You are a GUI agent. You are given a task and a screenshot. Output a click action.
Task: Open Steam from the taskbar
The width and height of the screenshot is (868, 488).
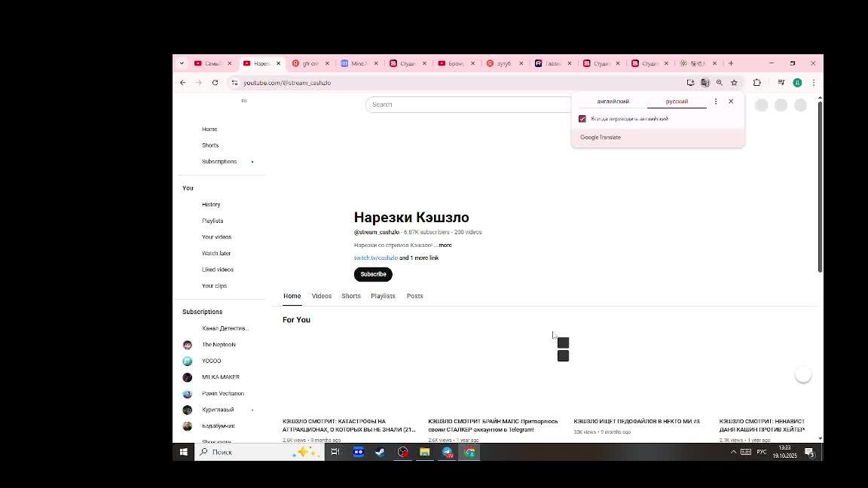click(381, 452)
